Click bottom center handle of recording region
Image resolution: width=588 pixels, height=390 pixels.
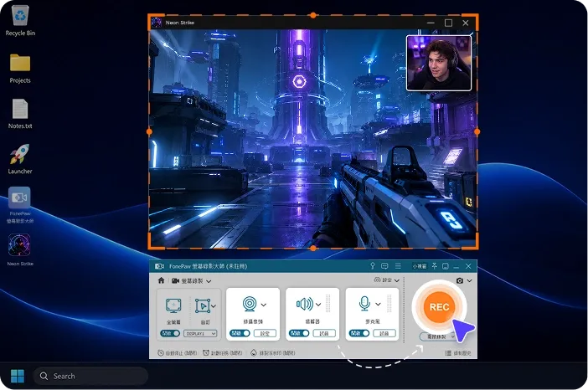(x=313, y=248)
